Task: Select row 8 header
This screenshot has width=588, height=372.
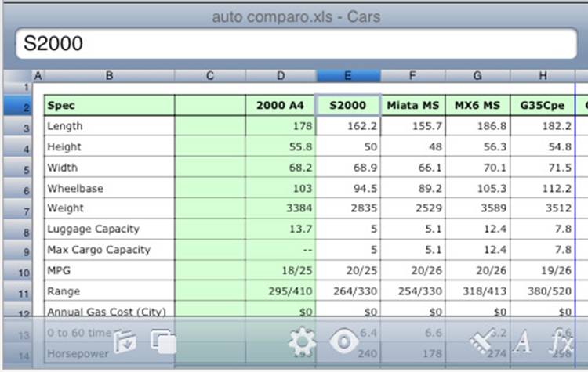Action: click(x=18, y=230)
